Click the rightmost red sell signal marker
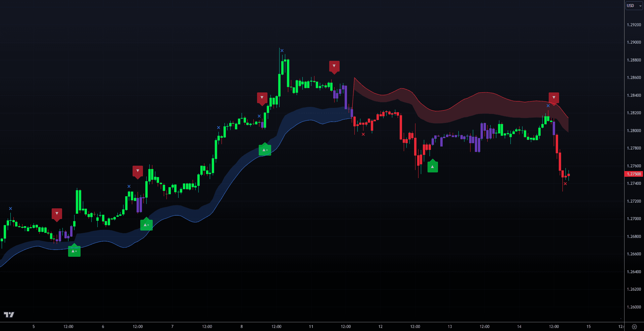Image resolution: width=644 pixels, height=331 pixels. [x=554, y=98]
